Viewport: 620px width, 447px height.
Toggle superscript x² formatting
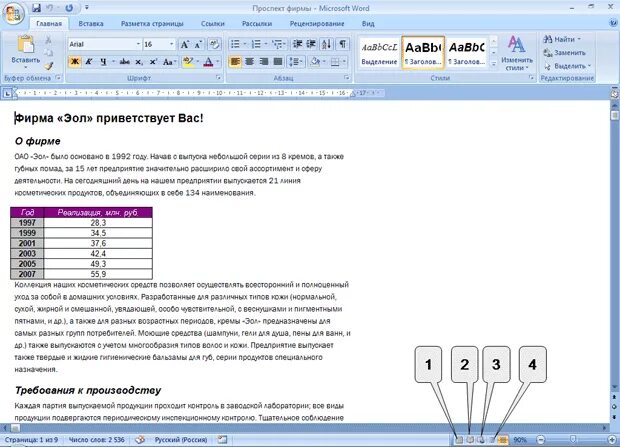153,62
